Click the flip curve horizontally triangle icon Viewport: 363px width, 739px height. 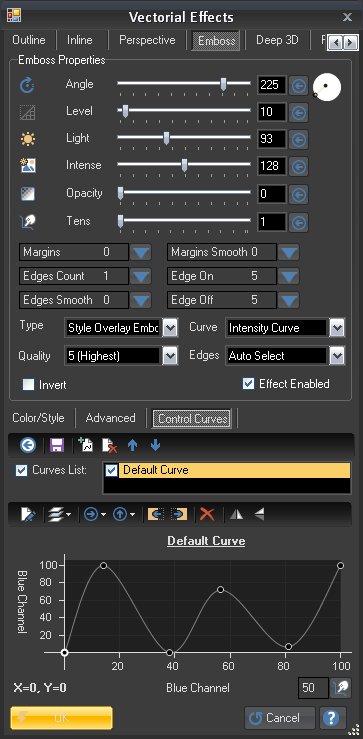coord(236,514)
